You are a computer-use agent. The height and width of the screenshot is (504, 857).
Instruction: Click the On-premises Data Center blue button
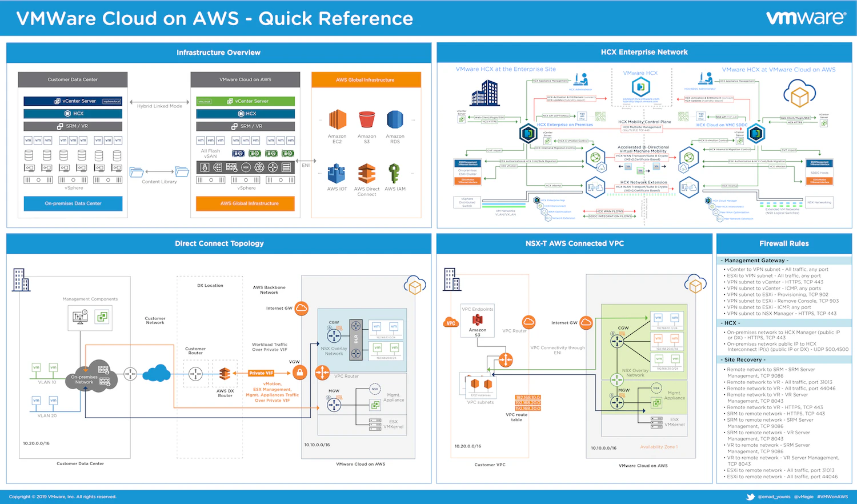tap(73, 203)
